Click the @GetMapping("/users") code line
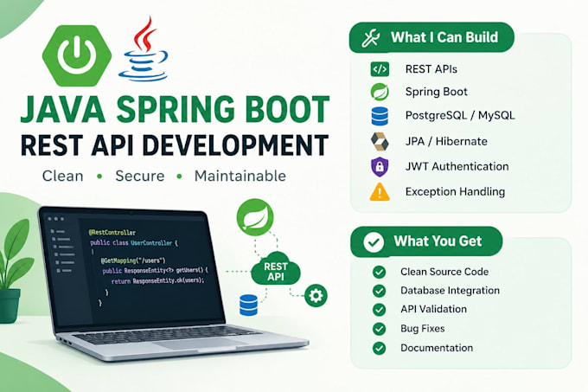 click(x=133, y=260)
